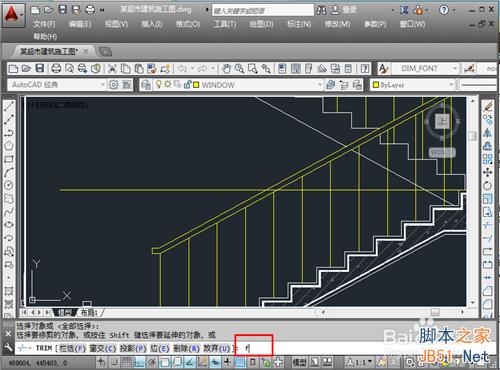Toggle Object Snap Tracking in status bar
The width and height of the screenshot is (500, 370).
(x=190, y=362)
